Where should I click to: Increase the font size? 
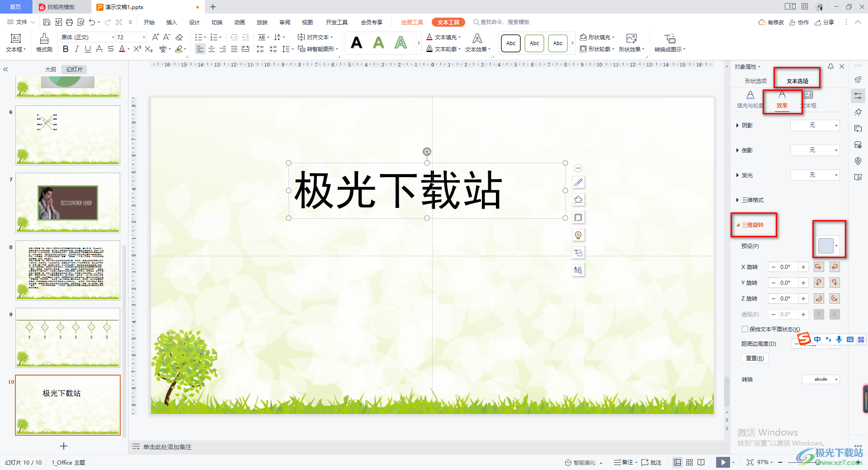[x=156, y=37]
